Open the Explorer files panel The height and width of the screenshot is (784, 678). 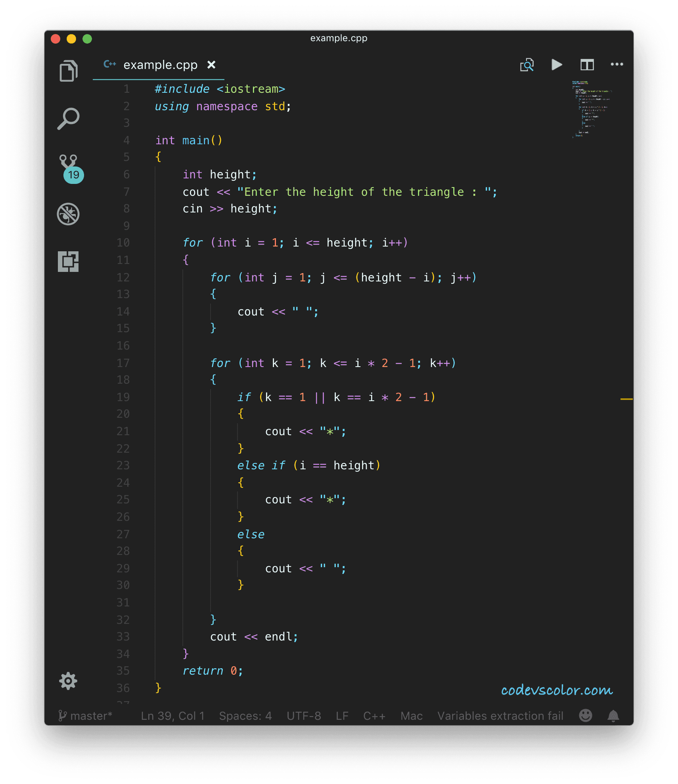point(68,71)
